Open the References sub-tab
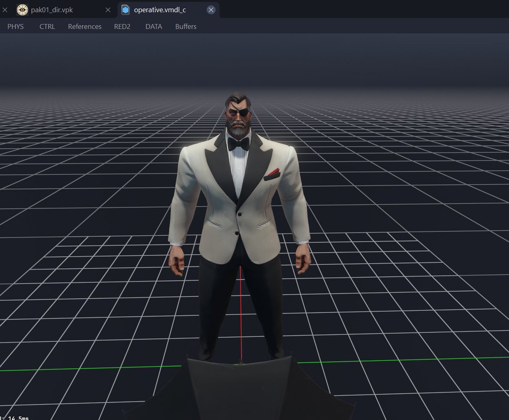 pos(85,26)
